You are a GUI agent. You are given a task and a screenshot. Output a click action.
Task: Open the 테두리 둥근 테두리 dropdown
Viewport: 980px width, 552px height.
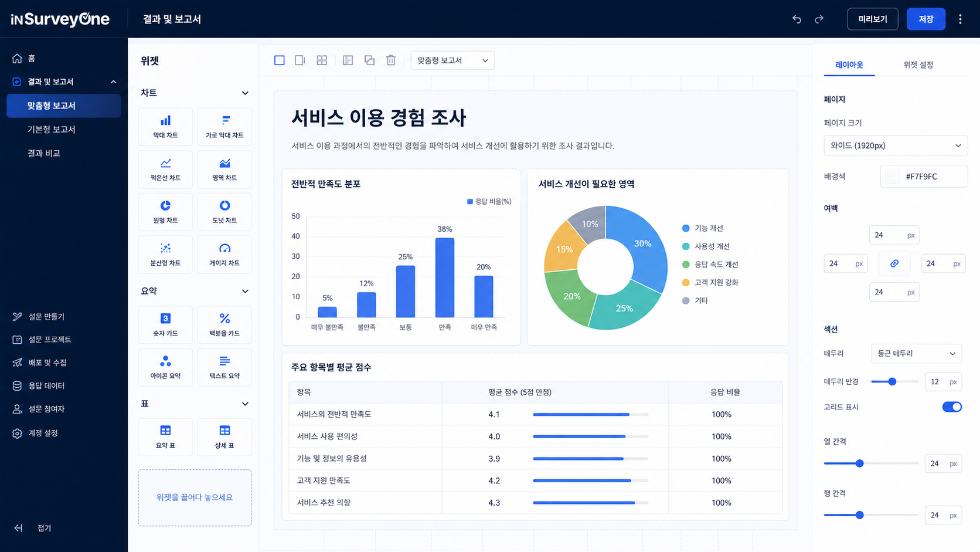point(916,354)
